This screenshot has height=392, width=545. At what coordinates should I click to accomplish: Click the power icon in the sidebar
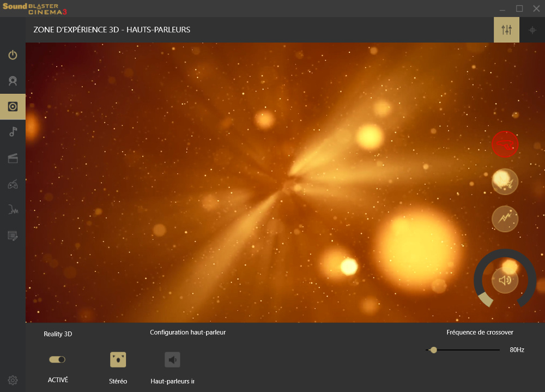(x=13, y=55)
